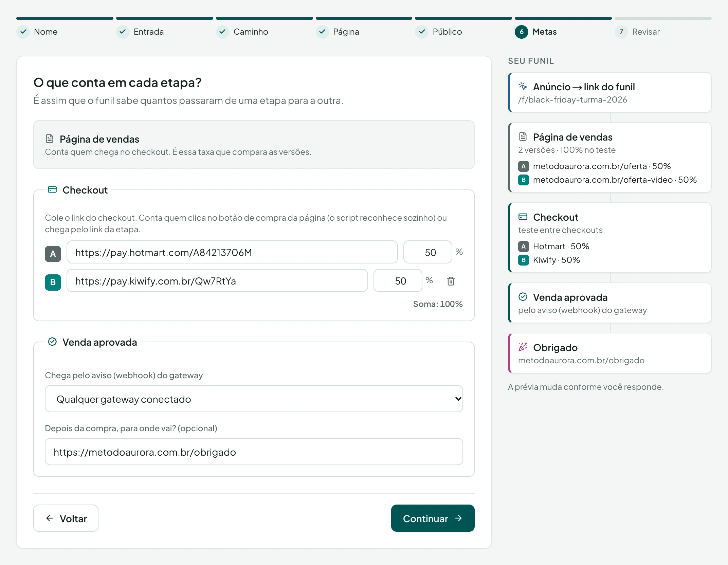Click the Continuar button
The width and height of the screenshot is (728, 565).
click(x=433, y=518)
